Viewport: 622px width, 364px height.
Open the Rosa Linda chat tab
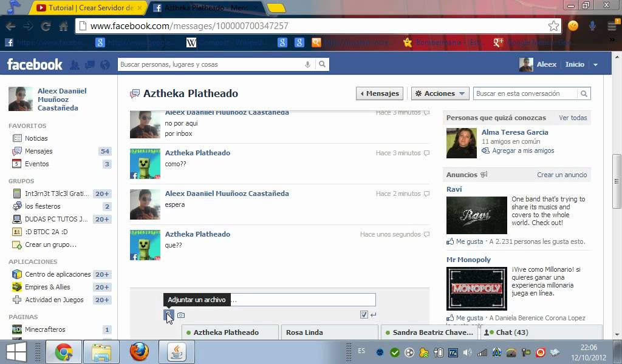click(329, 332)
